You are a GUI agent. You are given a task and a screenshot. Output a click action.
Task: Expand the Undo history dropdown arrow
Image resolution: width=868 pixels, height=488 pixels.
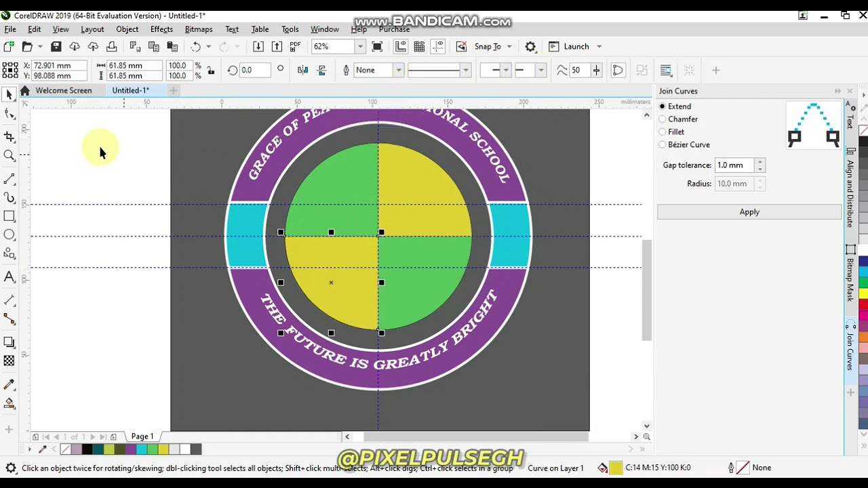(x=208, y=46)
